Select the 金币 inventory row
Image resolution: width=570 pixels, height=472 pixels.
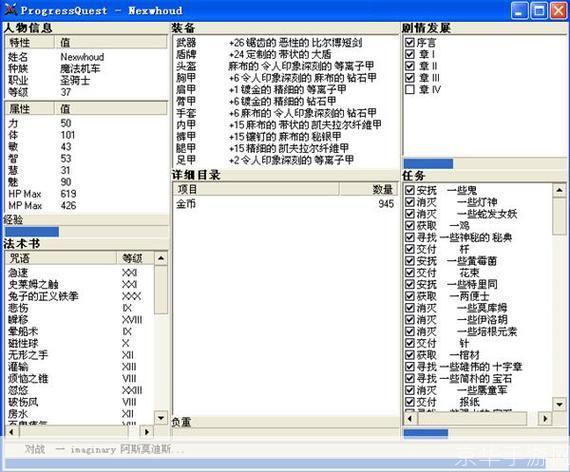point(285,204)
